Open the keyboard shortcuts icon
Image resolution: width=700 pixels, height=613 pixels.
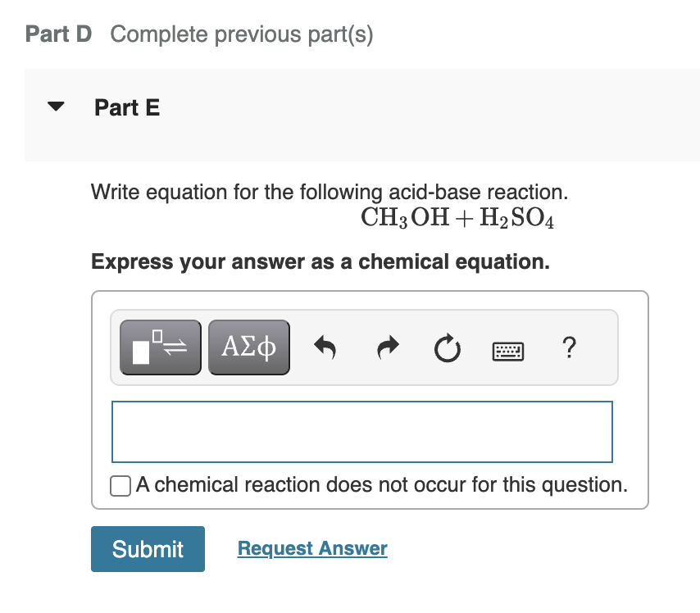point(507,348)
